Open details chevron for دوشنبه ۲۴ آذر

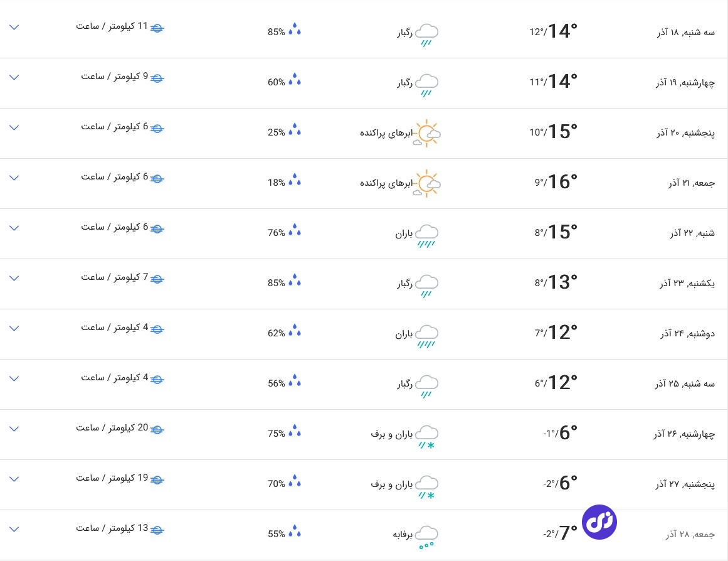[14, 328]
